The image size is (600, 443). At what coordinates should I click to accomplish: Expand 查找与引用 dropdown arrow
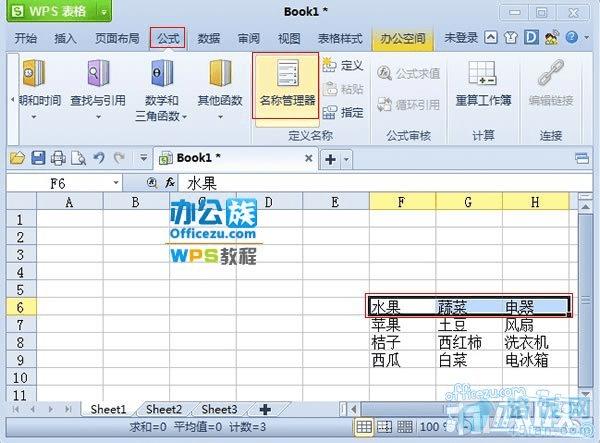(98, 117)
